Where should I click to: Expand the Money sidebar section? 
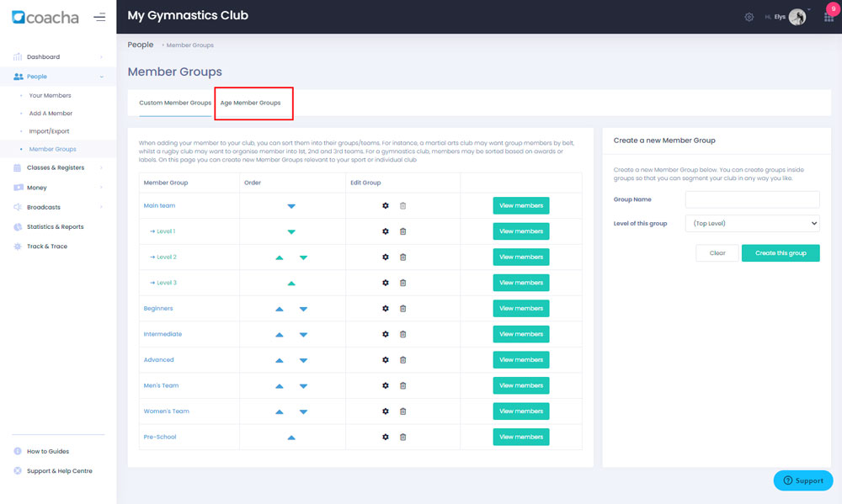[x=37, y=188]
